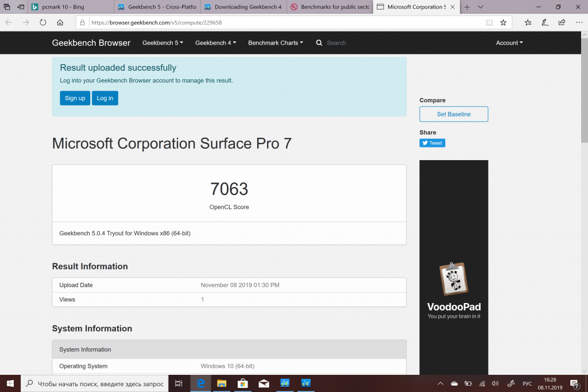Screen dimensions: 588x392
Task: Share this page via Edge share icon
Action: pos(562,22)
